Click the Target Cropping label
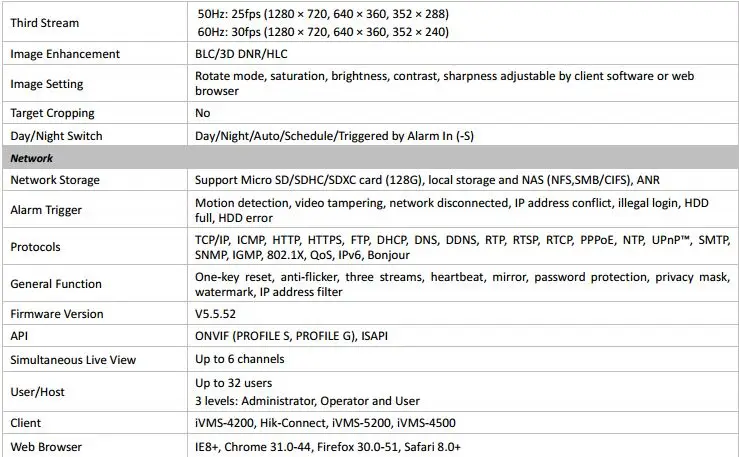This screenshot has width=739, height=457. point(52,113)
